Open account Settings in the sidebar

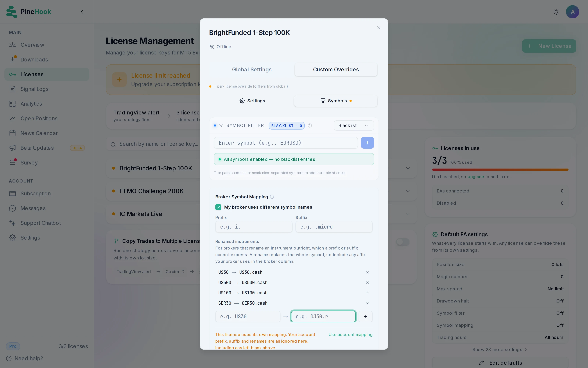pos(47,238)
